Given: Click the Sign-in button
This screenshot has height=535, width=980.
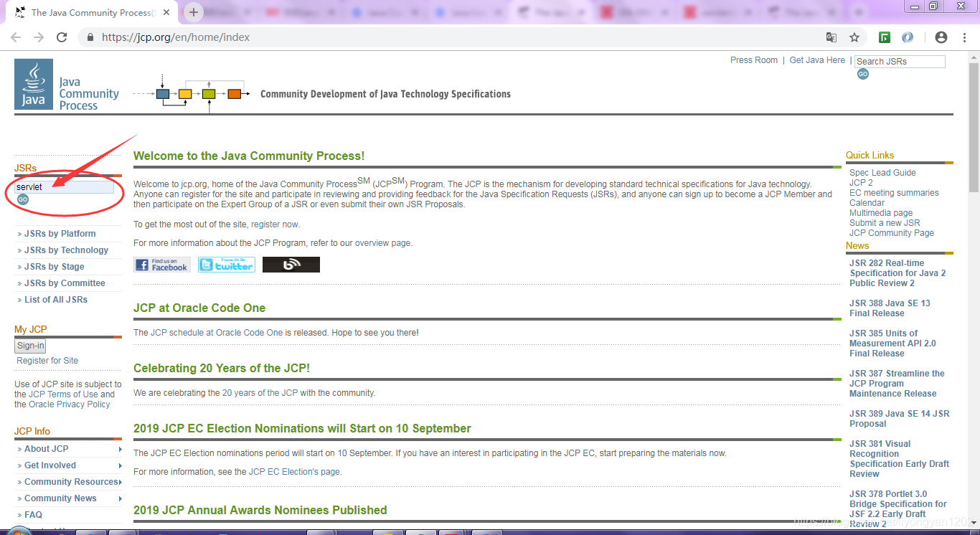Looking at the screenshot, I should 30,346.
